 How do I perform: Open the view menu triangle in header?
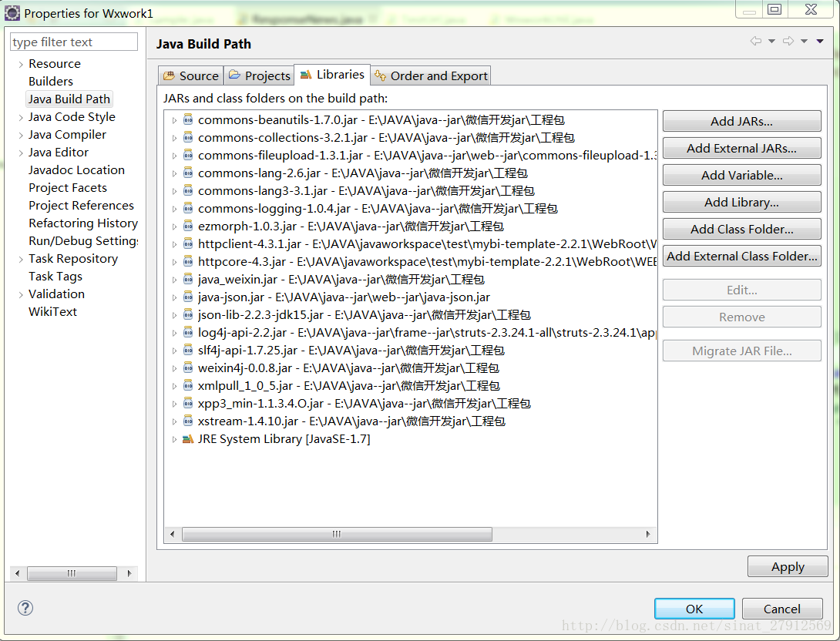(x=820, y=42)
